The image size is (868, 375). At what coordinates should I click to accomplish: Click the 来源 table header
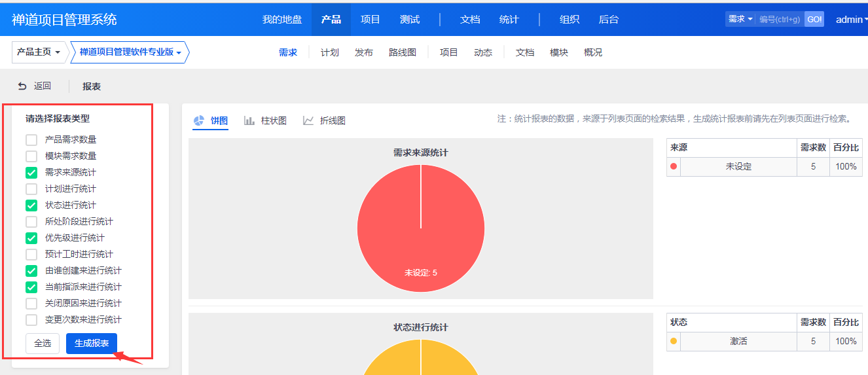click(x=732, y=148)
